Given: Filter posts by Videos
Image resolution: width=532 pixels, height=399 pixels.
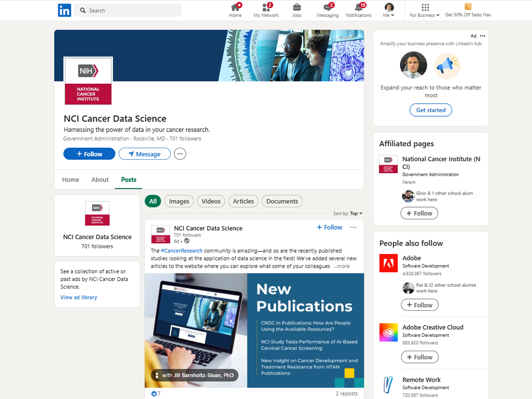Looking at the screenshot, I should click(x=211, y=201).
